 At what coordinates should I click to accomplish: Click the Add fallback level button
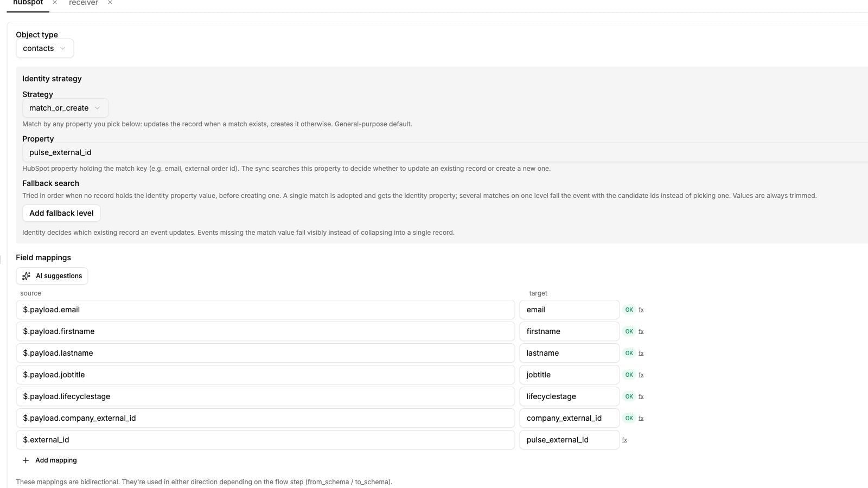click(61, 213)
